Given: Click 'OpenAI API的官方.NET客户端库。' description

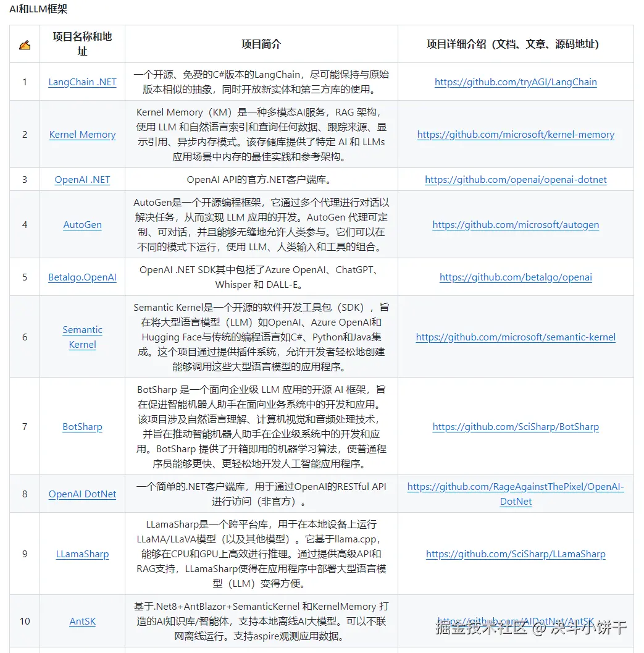Looking at the screenshot, I should pyautogui.click(x=261, y=180).
